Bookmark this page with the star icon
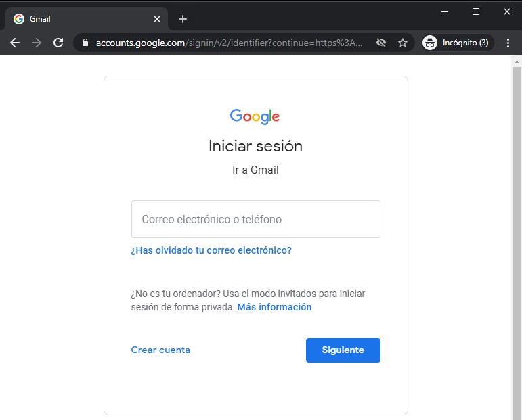Viewport: 522px width, 420px height. pos(403,43)
